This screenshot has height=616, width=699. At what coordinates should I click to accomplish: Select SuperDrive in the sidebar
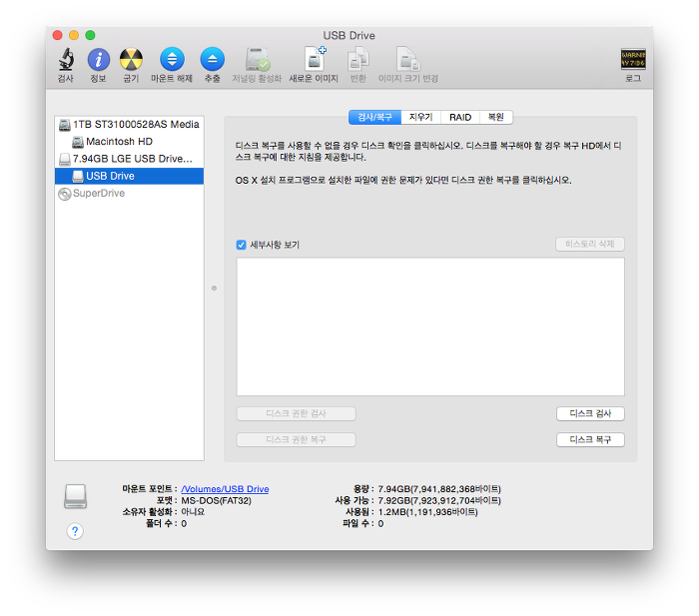tap(129, 194)
